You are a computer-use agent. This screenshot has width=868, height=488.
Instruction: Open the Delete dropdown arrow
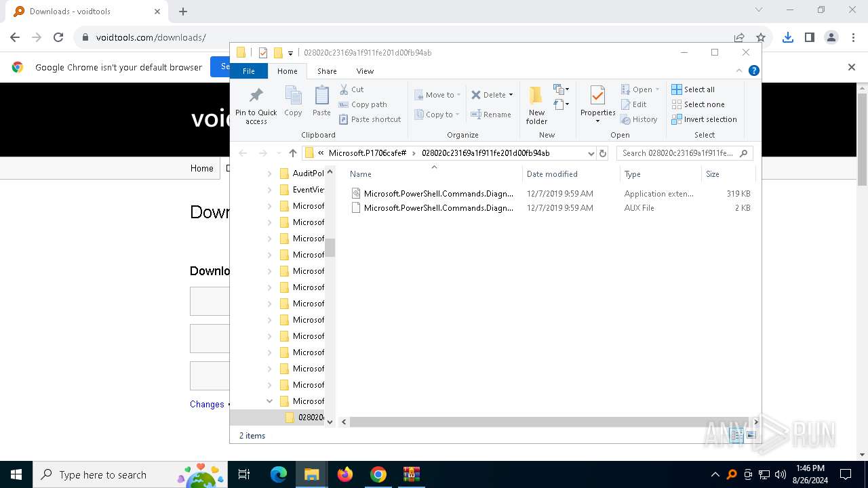coord(511,95)
